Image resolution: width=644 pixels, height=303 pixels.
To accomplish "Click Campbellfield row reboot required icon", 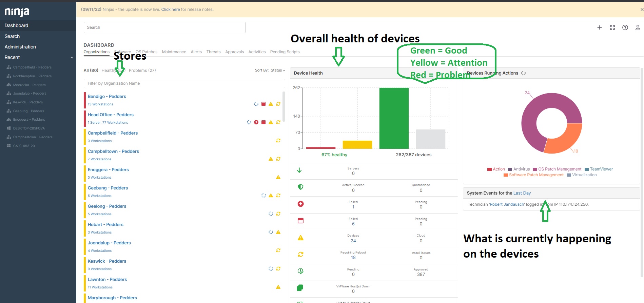I will 278,141.
